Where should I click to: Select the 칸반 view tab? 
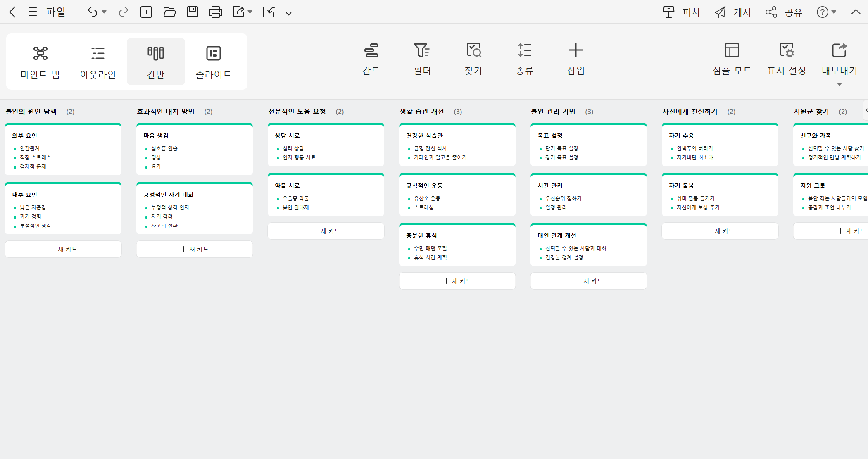coord(156,62)
